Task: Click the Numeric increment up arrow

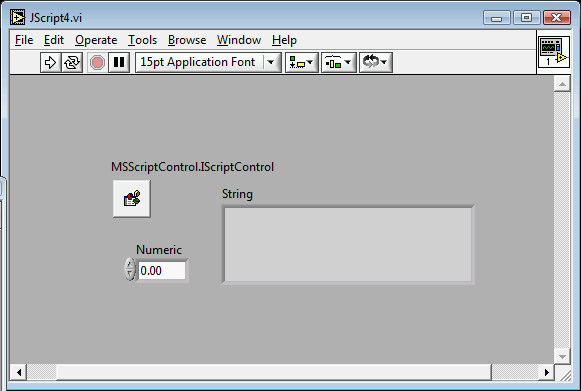Action: [x=130, y=264]
